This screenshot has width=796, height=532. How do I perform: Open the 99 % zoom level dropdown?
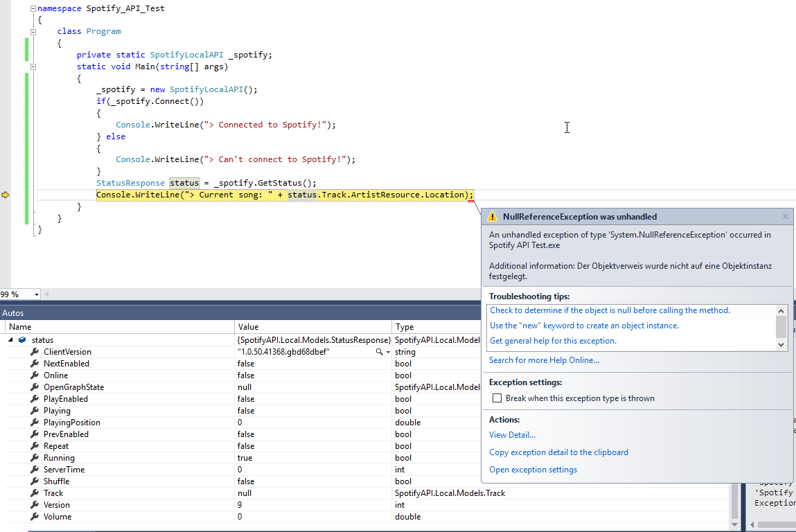[x=37, y=294]
